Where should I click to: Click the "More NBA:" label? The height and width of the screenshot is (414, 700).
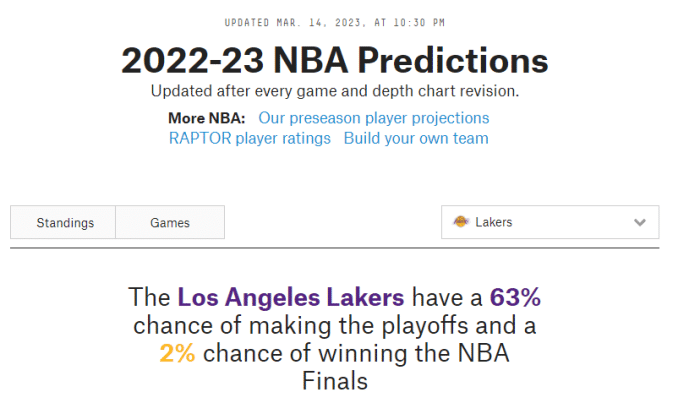[206, 118]
